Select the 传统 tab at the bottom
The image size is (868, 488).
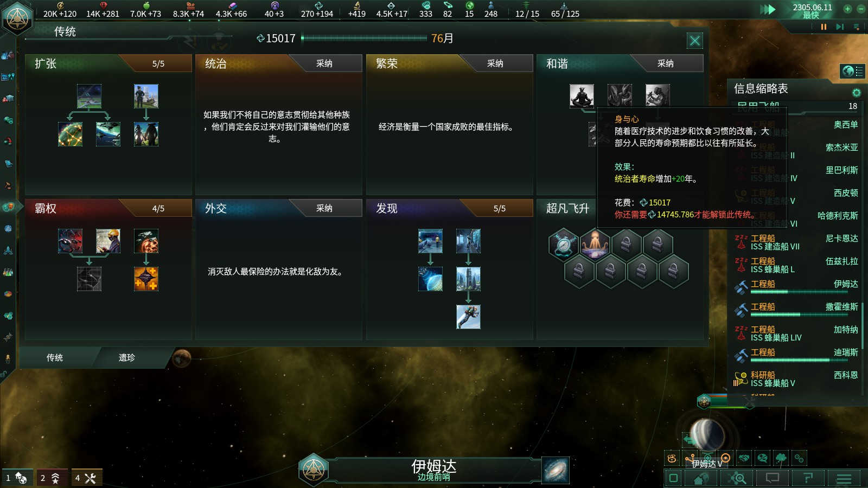click(x=55, y=357)
